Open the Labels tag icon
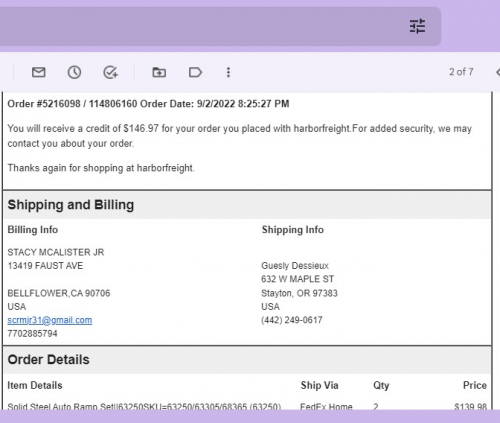Screen dimensions: 500x423 click(195, 72)
